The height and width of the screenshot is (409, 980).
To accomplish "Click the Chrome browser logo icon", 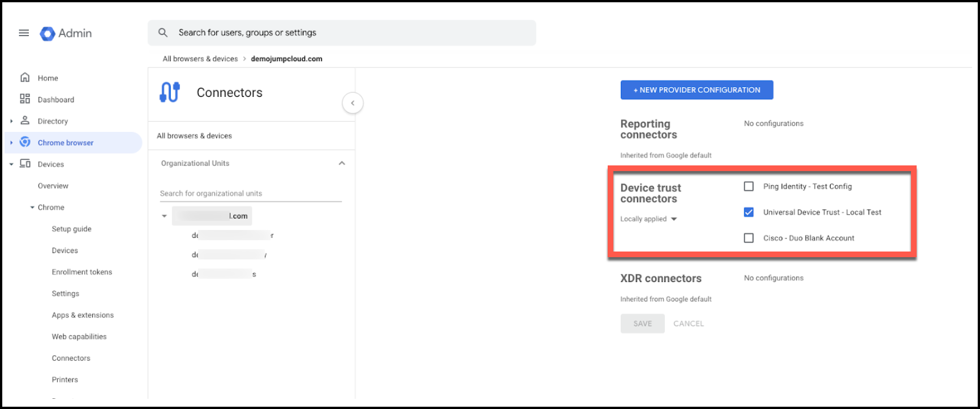I will [x=25, y=142].
